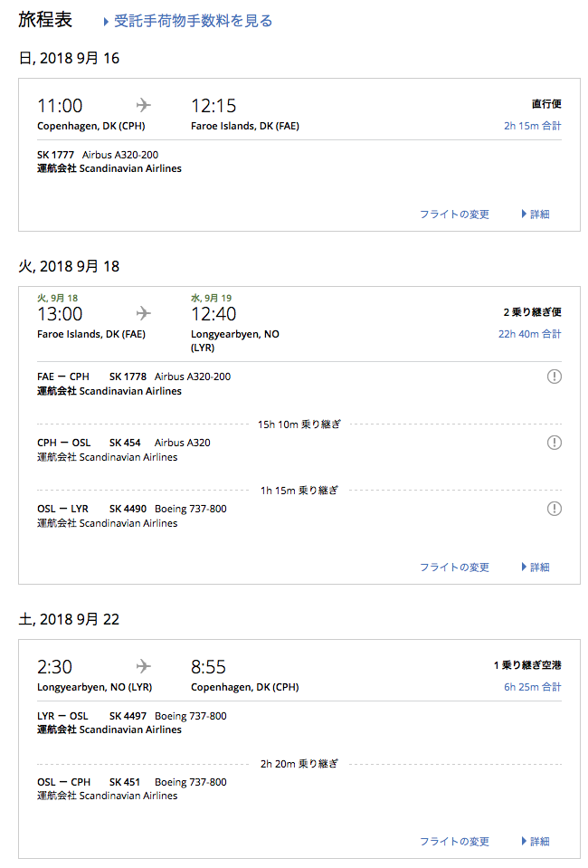Viewport: 588px width, 868px height.
Task: Click warning icon for FAE – CPH flight
Action: [x=555, y=377]
